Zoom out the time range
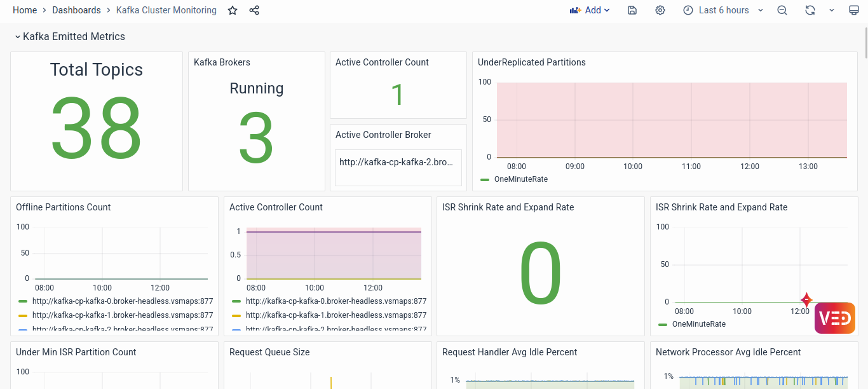 [782, 10]
